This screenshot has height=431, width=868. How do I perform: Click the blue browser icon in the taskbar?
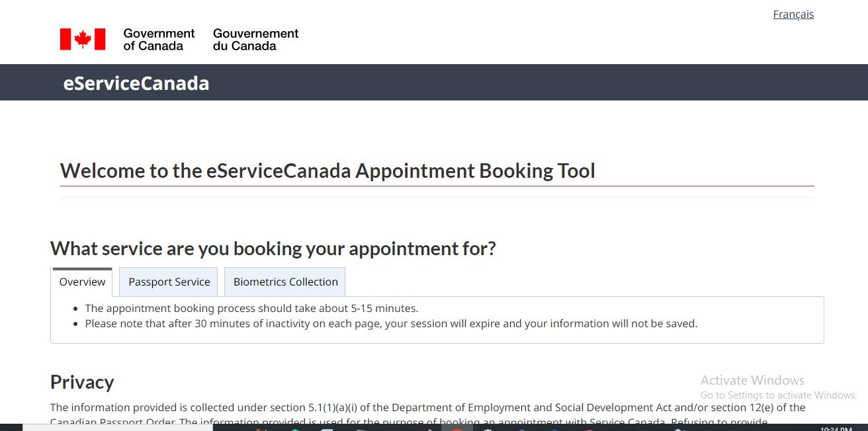pos(520,429)
